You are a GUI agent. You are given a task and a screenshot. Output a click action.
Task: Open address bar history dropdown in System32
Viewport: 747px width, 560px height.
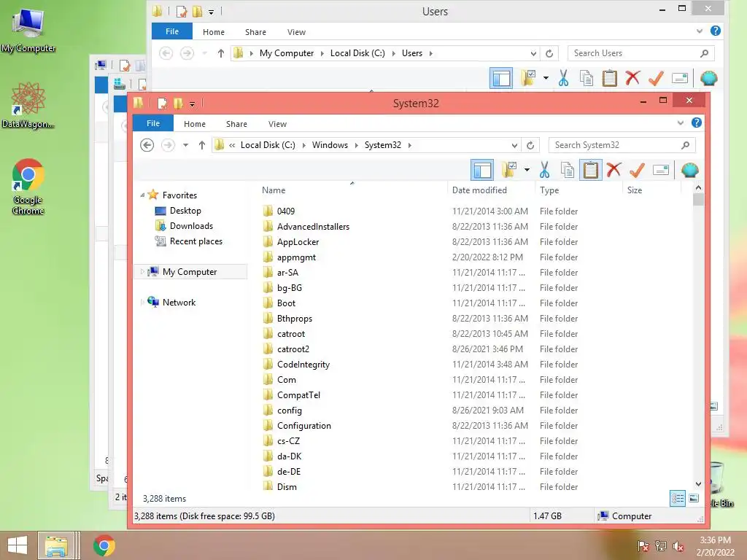(x=514, y=145)
